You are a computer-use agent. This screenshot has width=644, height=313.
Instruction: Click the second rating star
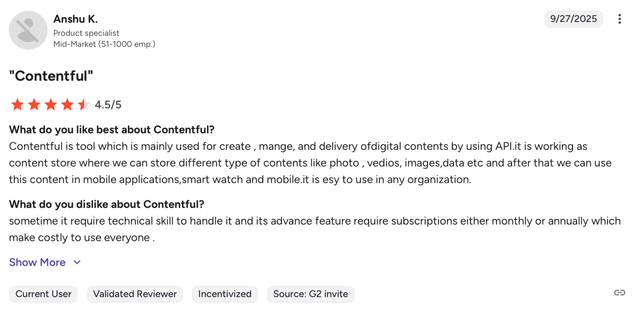coord(34,105)
